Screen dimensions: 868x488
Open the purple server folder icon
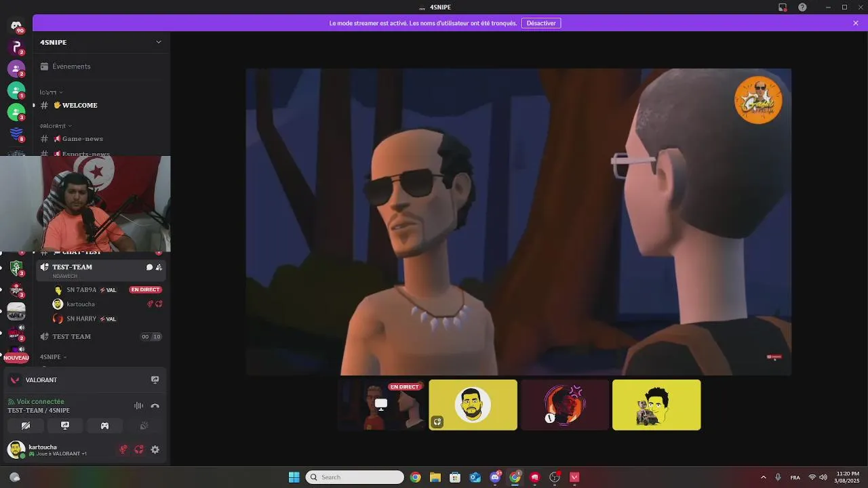16,69
